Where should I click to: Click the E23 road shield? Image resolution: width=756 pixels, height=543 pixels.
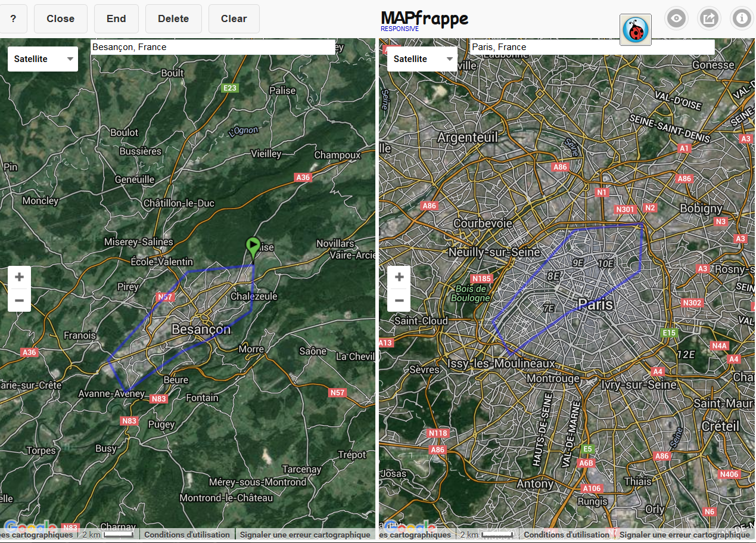coord(229,88)
